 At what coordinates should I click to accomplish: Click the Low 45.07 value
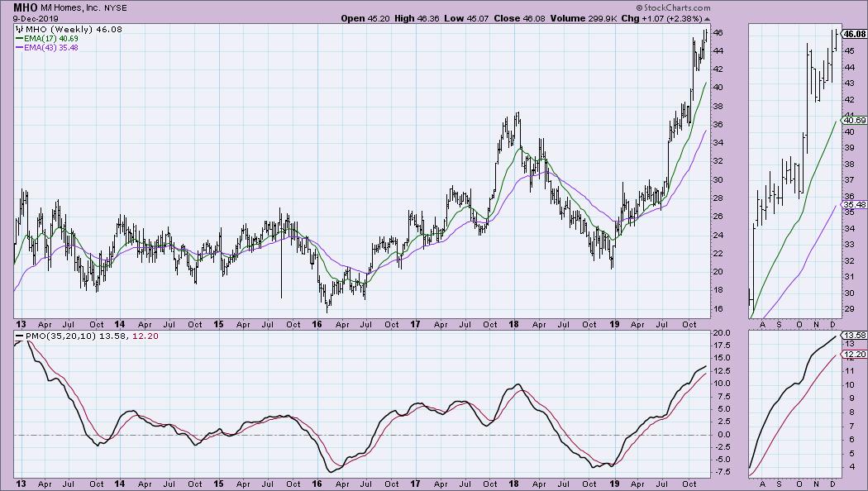[467, 18]
